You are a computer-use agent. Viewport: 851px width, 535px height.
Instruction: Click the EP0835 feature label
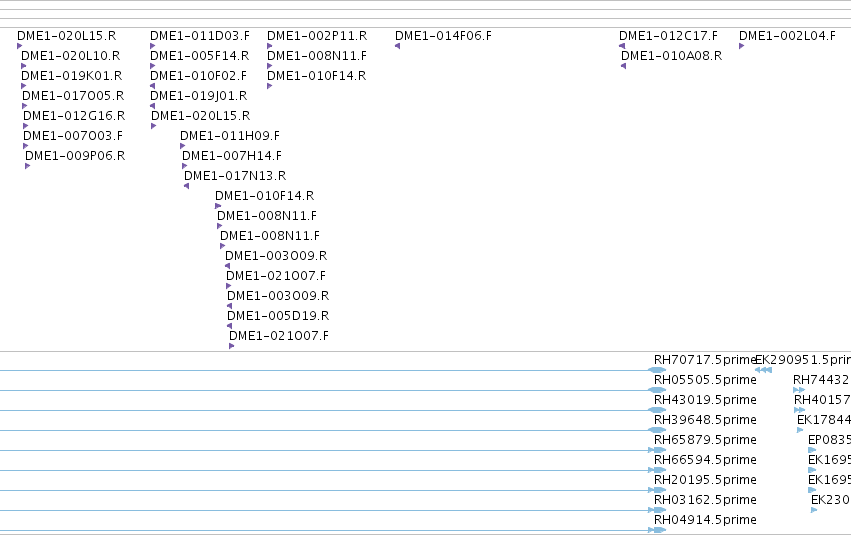click(829, 440)
